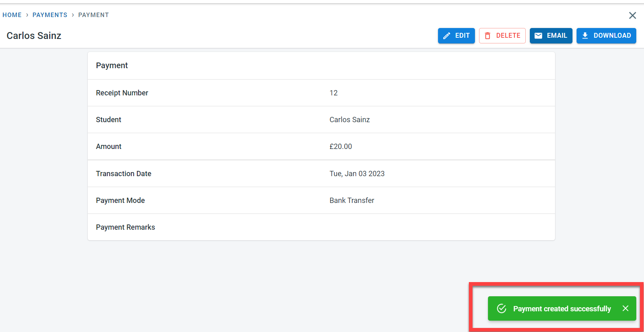The width and height of the screenshot is (644, 332).
Task: Click the student name Carlos Sainz in the table
Action: (x=349, y=120)
